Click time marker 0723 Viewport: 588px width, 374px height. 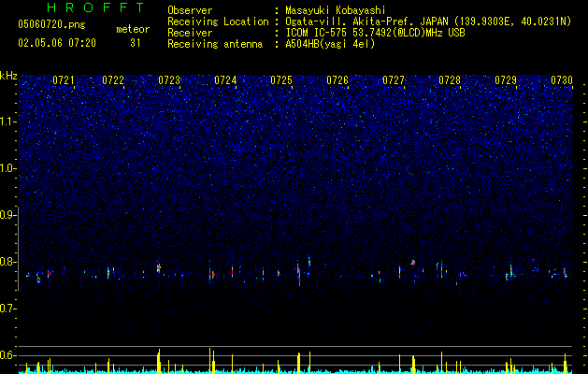pos(169,80)
